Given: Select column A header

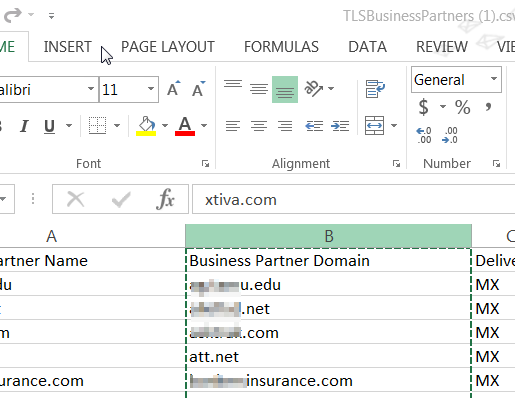Looking at the screenshot, I should 93,236.
